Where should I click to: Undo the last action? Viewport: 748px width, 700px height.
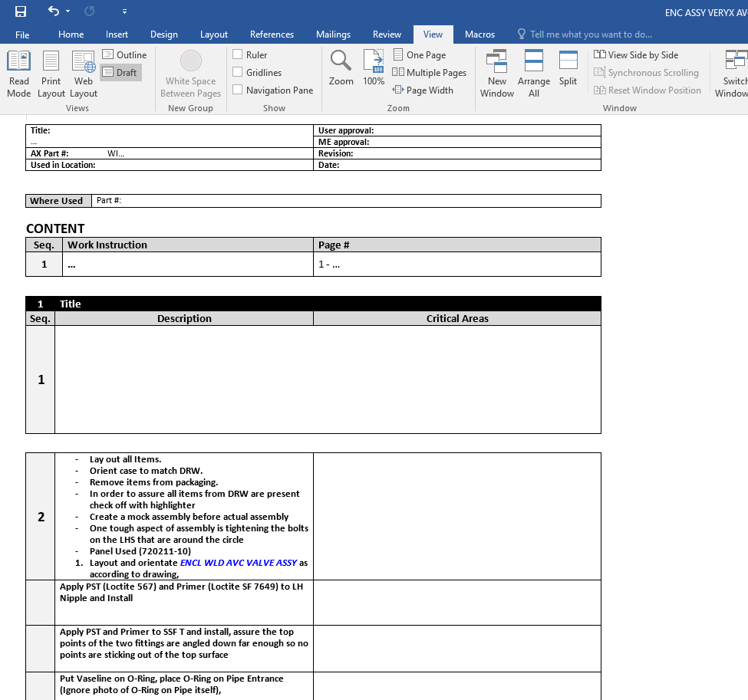[53, 11]
